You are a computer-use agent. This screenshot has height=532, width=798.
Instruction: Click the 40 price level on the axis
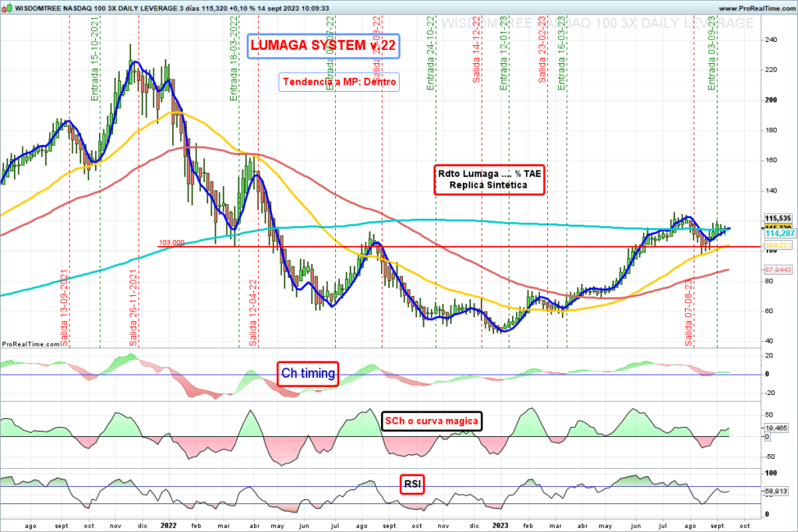pyautogui.click(x=768, y=341)
